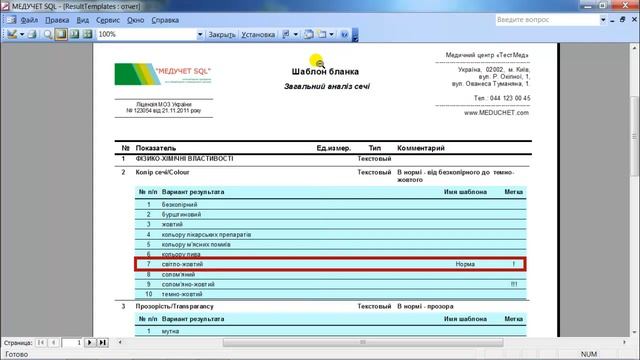This screenshot has height=360, width=640.
Task: Click the New object icon
Action: pos(322,35)
